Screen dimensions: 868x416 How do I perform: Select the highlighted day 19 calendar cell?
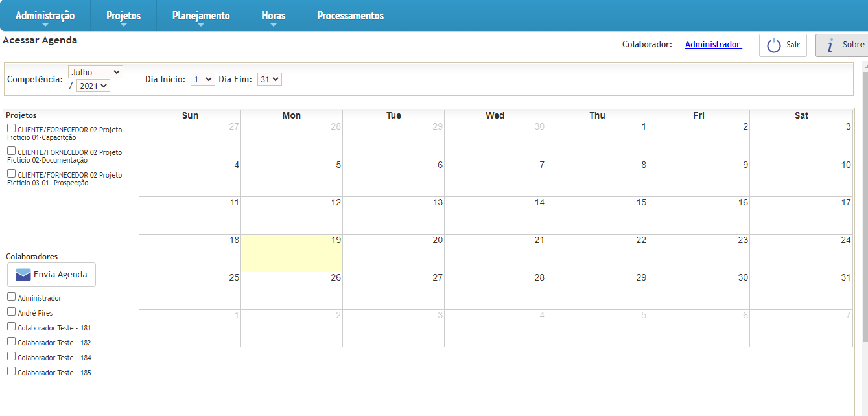(x=292, y=253)
